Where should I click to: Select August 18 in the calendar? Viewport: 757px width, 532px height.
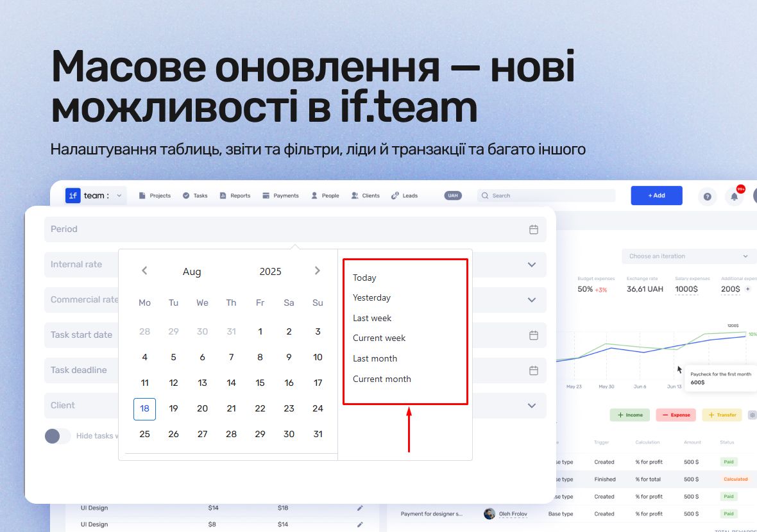[x=144, y=408]
